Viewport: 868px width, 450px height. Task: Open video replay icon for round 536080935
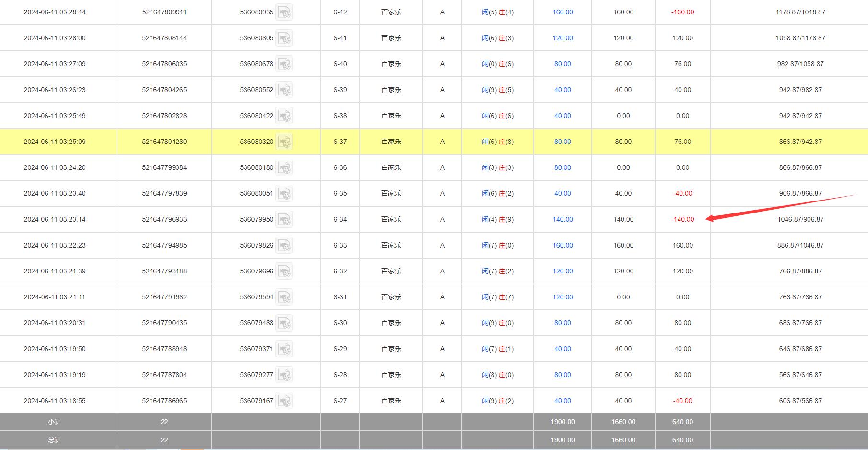click(284, 12)
